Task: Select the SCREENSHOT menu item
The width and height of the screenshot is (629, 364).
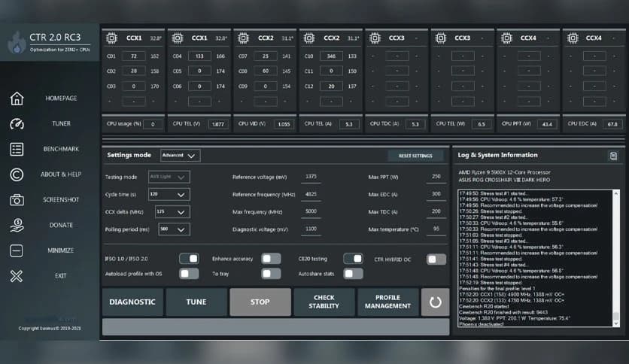Action: (x=61, y=199)
